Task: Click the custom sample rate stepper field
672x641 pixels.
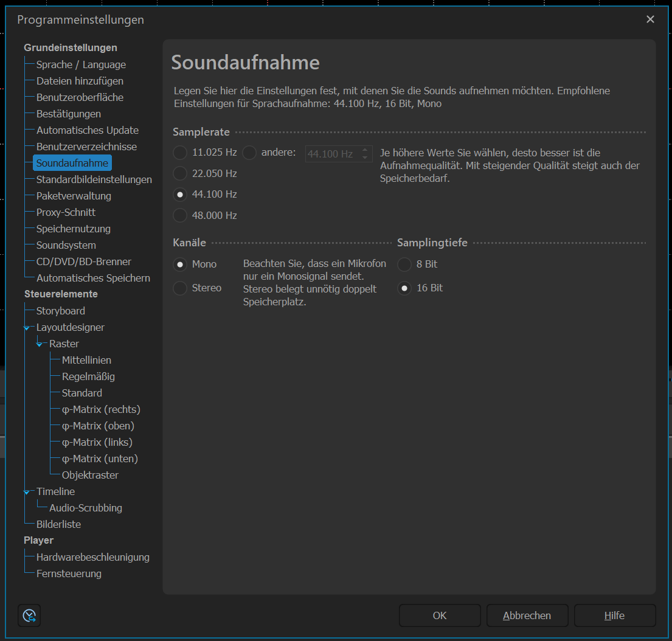Action: [331, 154]
